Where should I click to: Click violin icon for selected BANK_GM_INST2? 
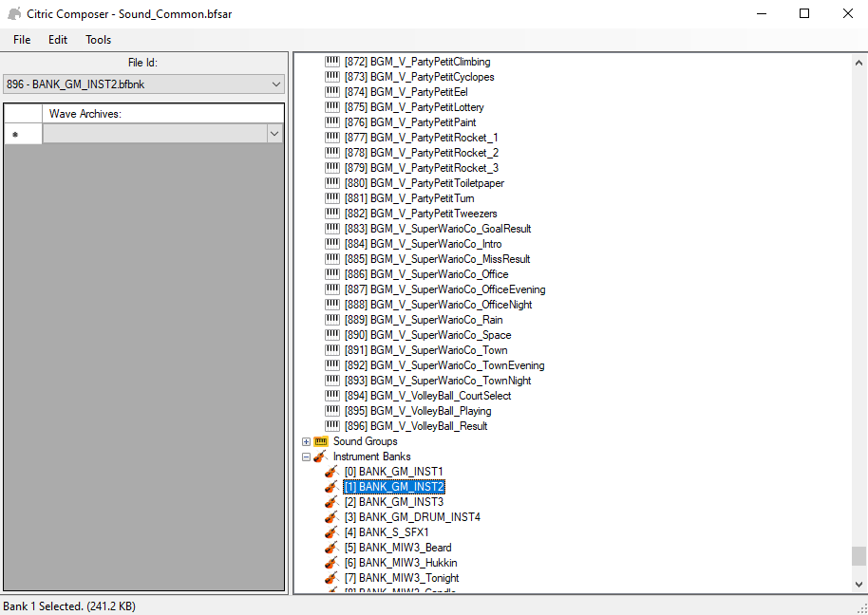click(x=332, y=487)
